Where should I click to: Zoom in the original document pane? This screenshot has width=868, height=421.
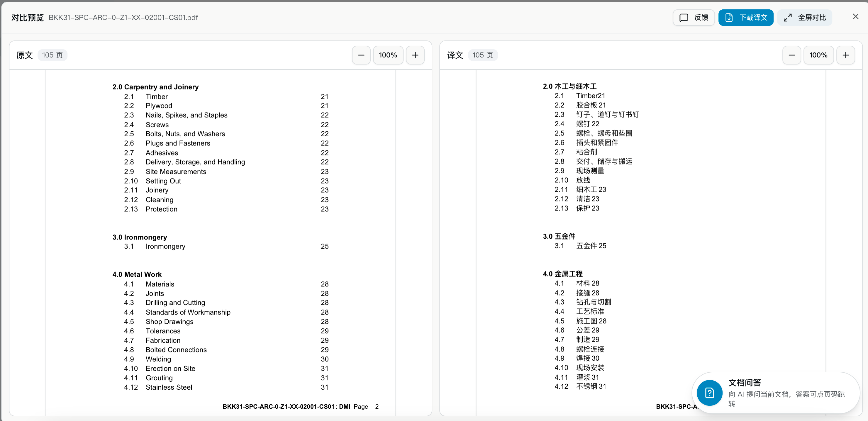click(x=415, y=55)
